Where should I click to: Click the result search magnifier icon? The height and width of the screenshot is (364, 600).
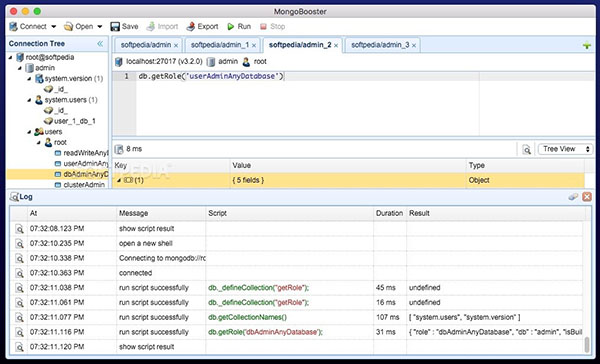click(x=527, y=149)
